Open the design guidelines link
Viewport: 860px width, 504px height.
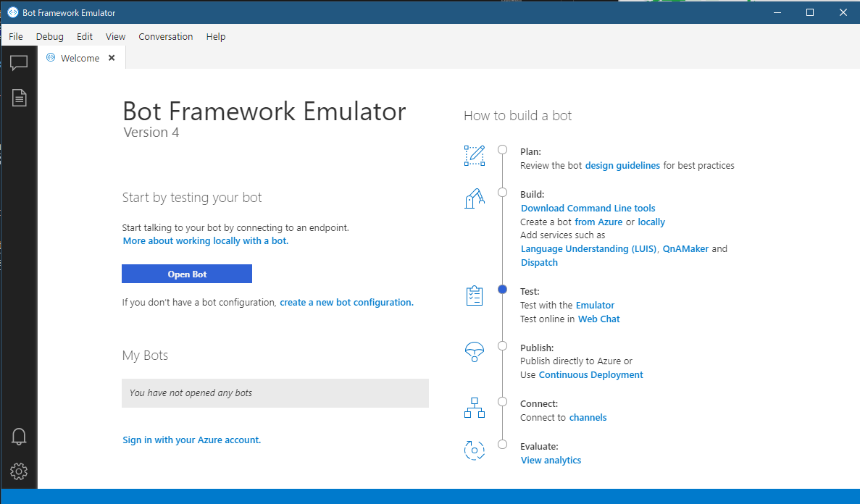point(622,166)
